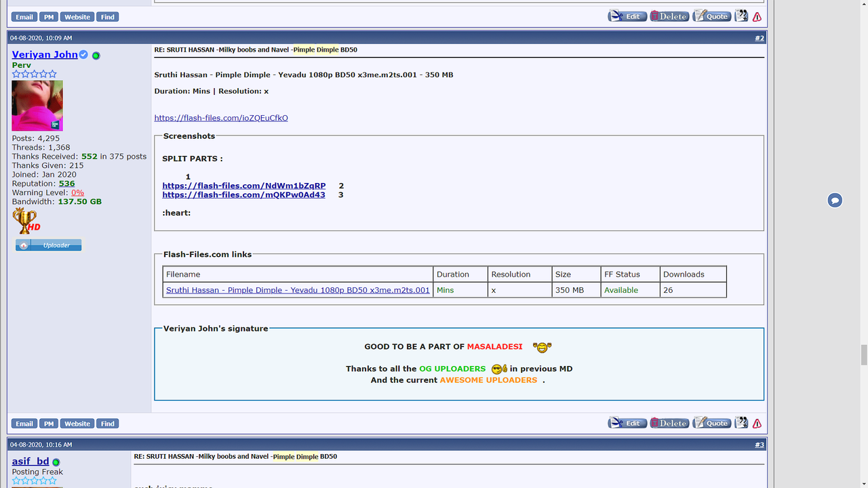
Task: Click the post #2 date "04-08-2020, 10:09 AM"
Action: 41,38
